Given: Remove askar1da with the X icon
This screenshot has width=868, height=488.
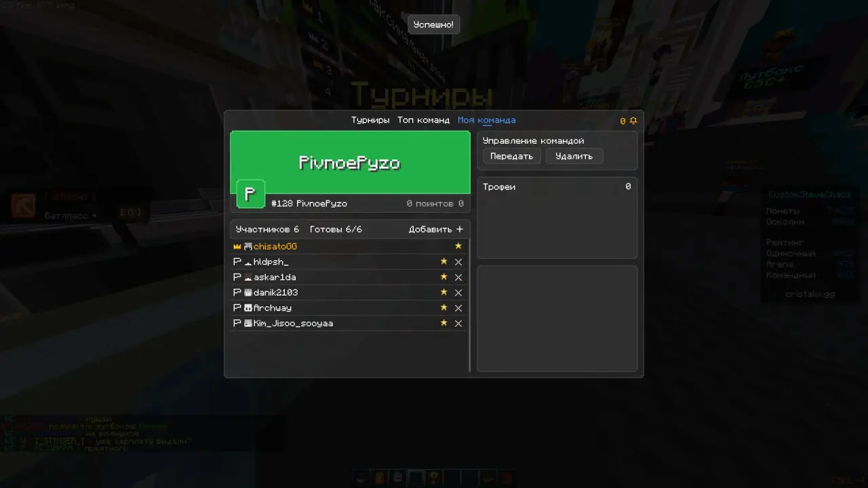Looking at the screenshot, I should pyautogui.click(x=458, y=277).
